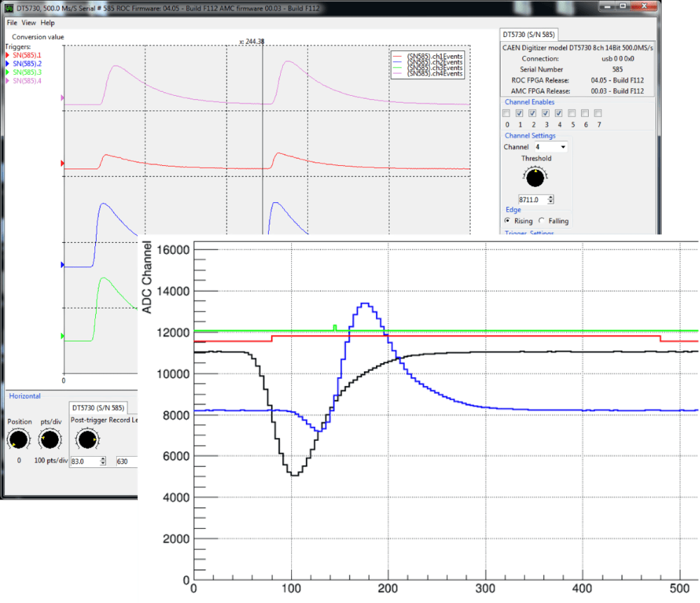Click the Serial Number value 585
Image resolution: width=700 pixels, height=603 pixels.
[617, 69]
